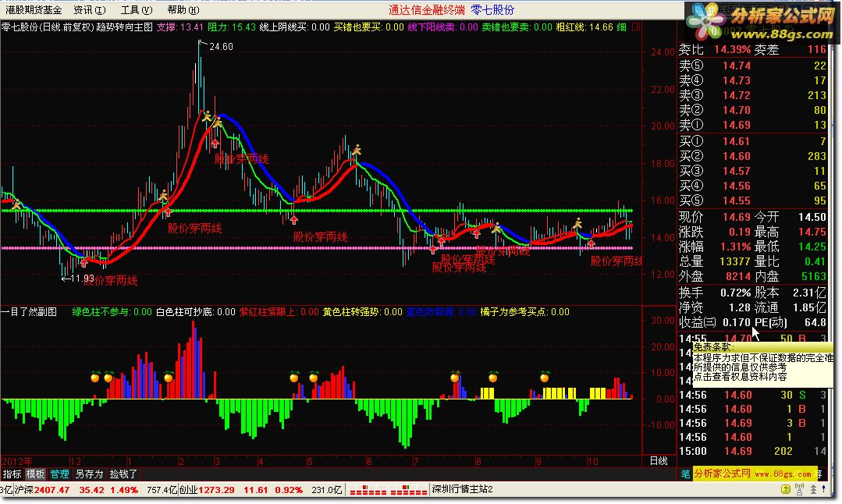Image resolution: width=842 pixels, height=504 pixels.
Task: Click the 卖③ row price 14.72
Action: (736, 95)
